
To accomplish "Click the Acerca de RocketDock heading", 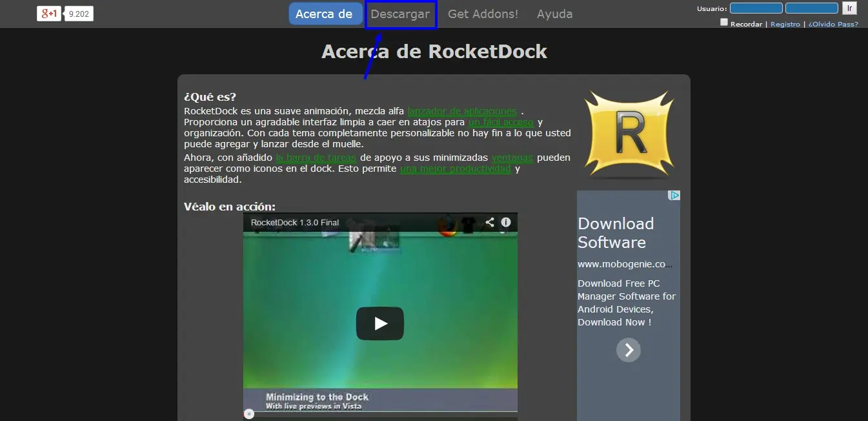I will click(434, 52).
